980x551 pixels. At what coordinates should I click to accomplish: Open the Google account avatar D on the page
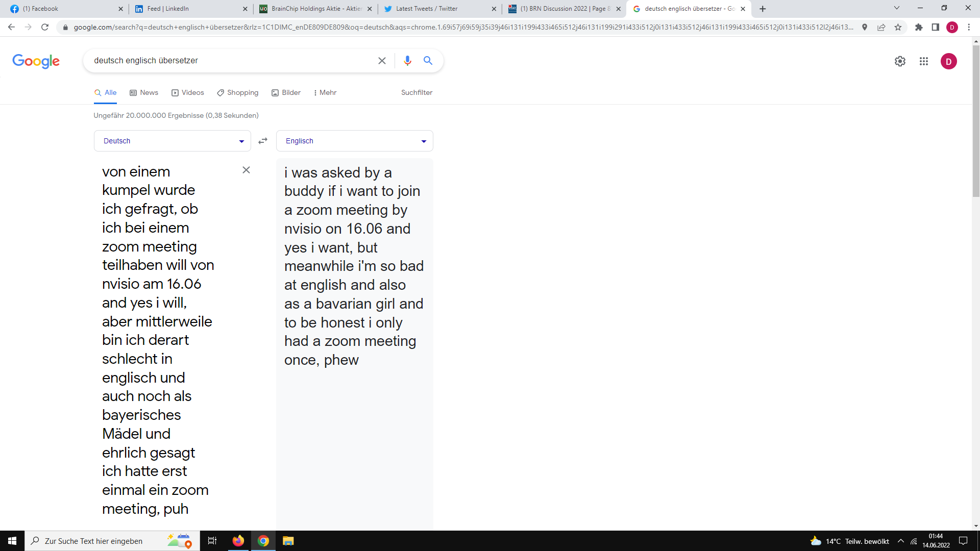coord(949,61)
